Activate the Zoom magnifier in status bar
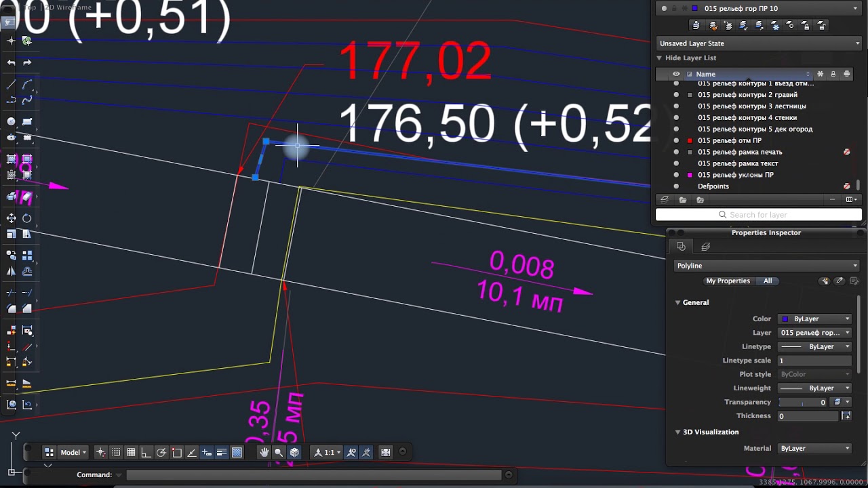The image size is (868, 488). click(279, 452)
